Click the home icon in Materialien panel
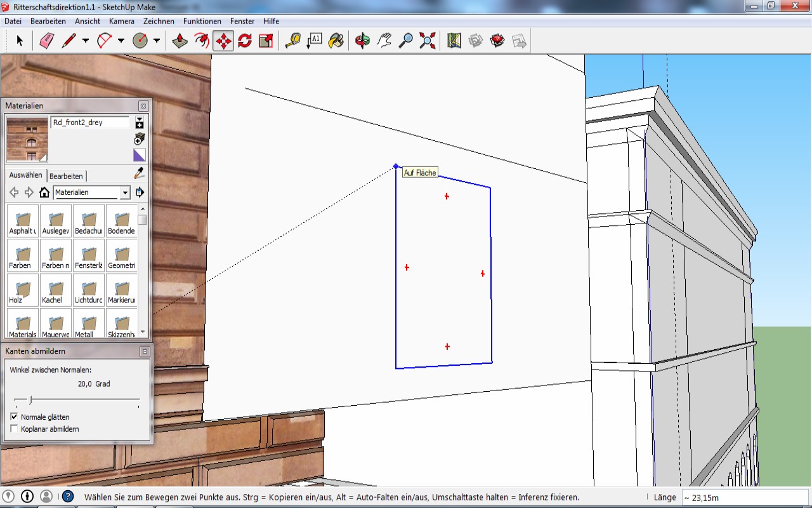The width and height of the screenshot is (812, 508). (x=44, y=192)
